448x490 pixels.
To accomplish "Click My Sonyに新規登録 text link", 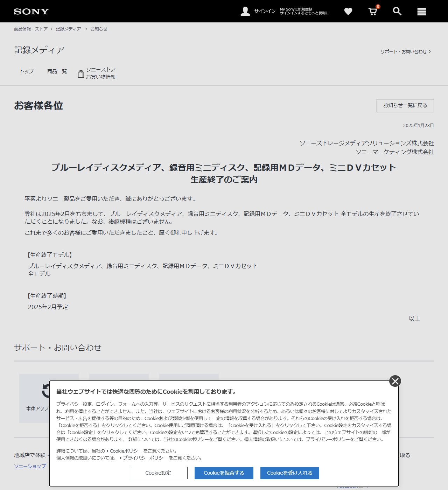I will pos(296,9).
